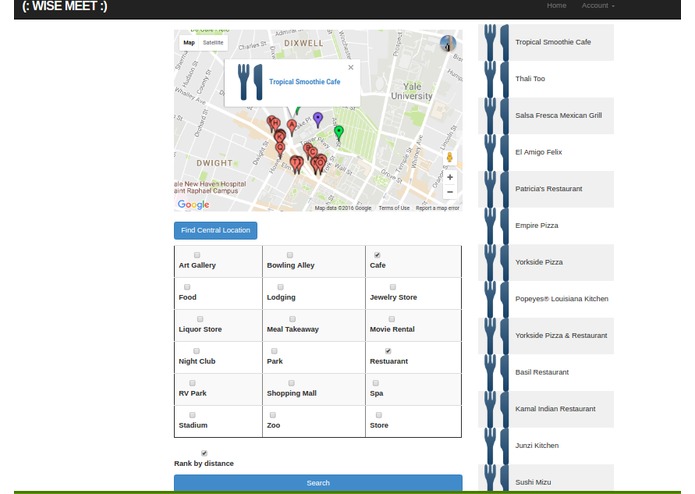
Task: Check the Food checkbox
Action: 187,287
